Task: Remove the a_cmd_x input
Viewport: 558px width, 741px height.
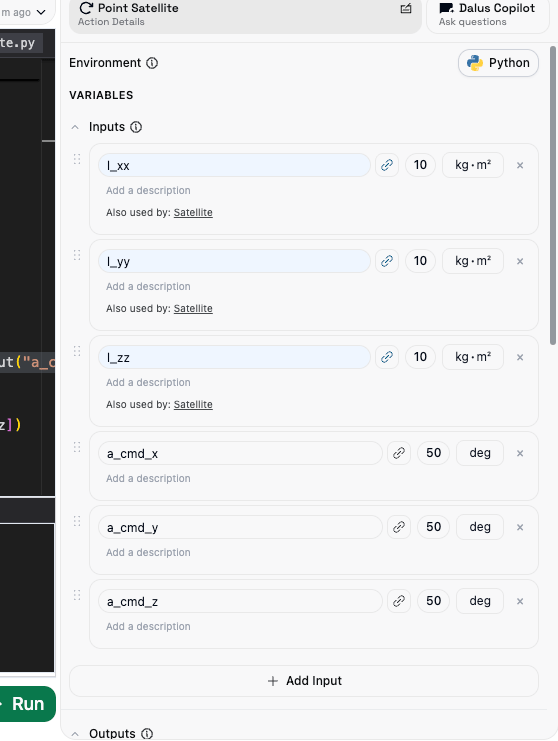Action: pyautogui.click(x=520, y=453)
